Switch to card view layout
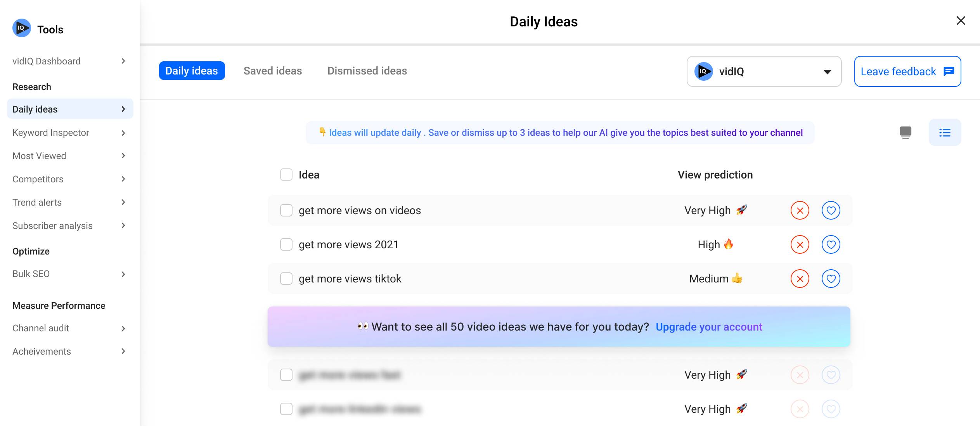Image resolution: width=980 pixels, height=426 pixels. 905,133
